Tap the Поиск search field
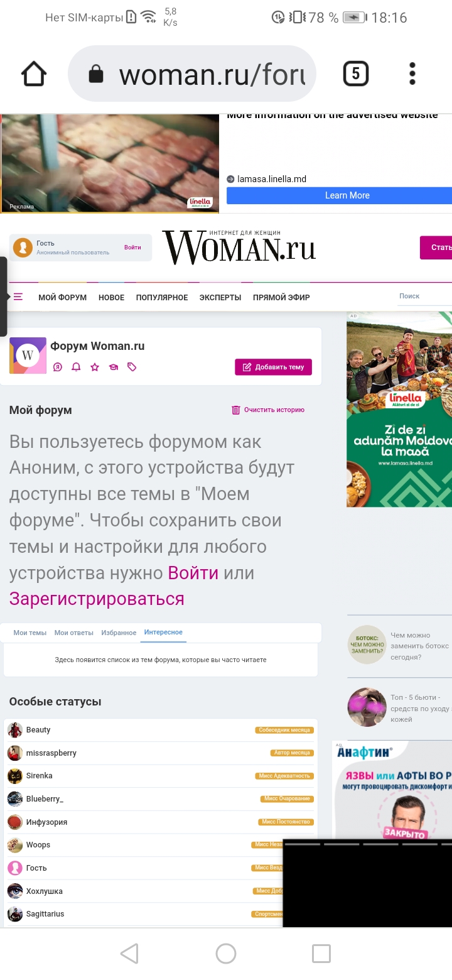The image size is (452, 980). tap(424, 296)
